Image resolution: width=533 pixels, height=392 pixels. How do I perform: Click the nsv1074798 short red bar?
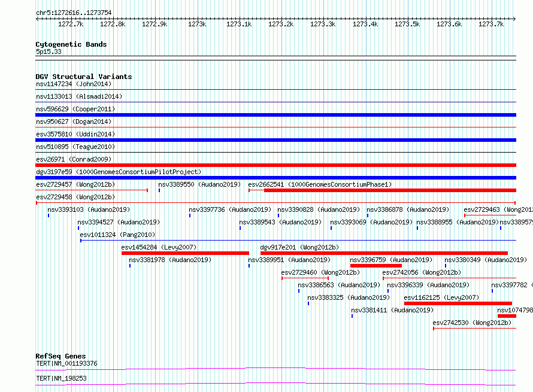(507, 316)
